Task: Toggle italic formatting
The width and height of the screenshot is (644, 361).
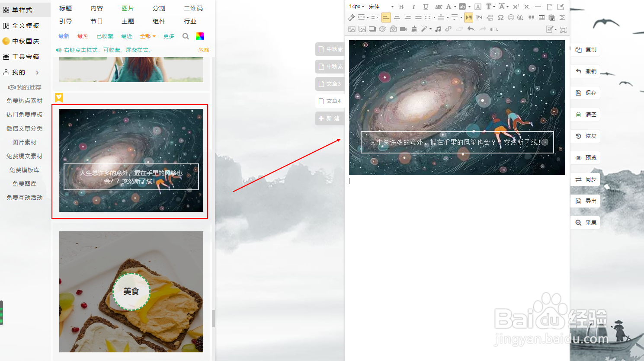Action: [413, 6]
